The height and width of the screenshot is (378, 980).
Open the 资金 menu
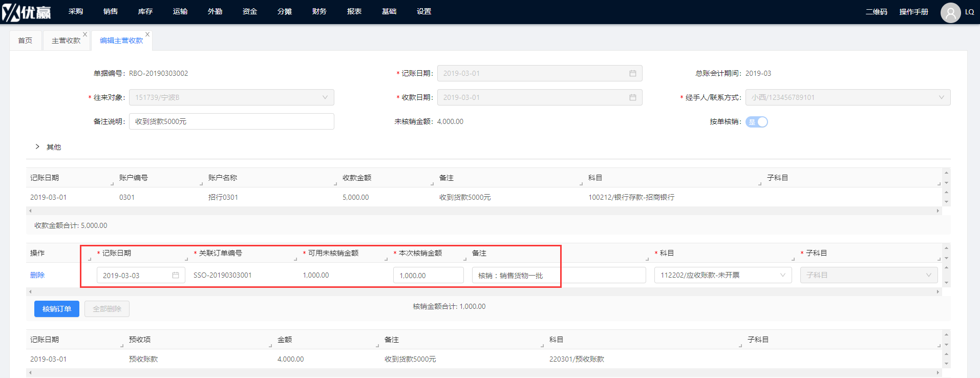tap(250, 11)
